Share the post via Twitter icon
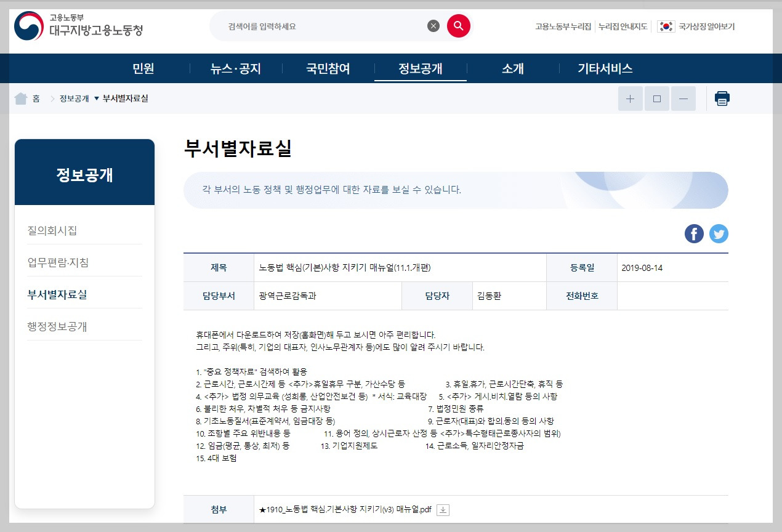Screen dimensions: 782x532 click(719, 233)
